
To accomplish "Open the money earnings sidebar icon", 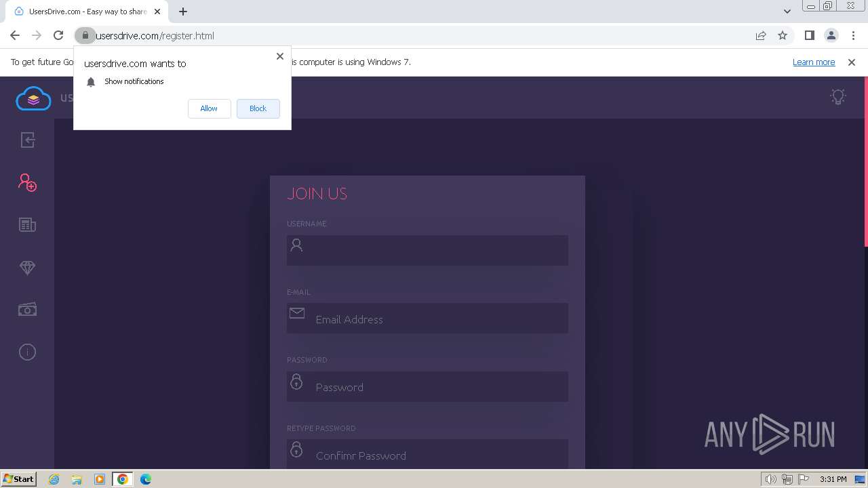I will click(27, 310).
